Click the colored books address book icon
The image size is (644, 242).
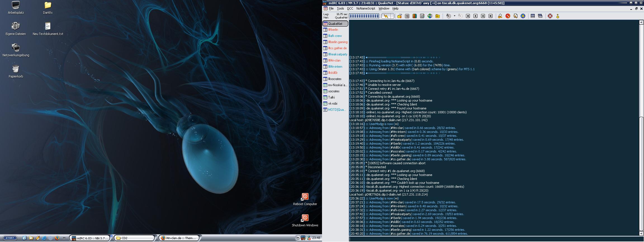point(415,16)
